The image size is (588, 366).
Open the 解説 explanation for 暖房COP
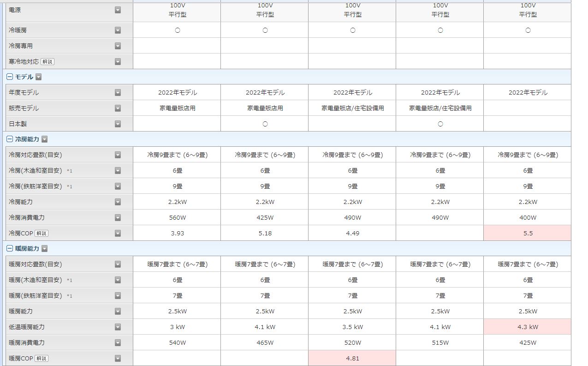point(41,358)
